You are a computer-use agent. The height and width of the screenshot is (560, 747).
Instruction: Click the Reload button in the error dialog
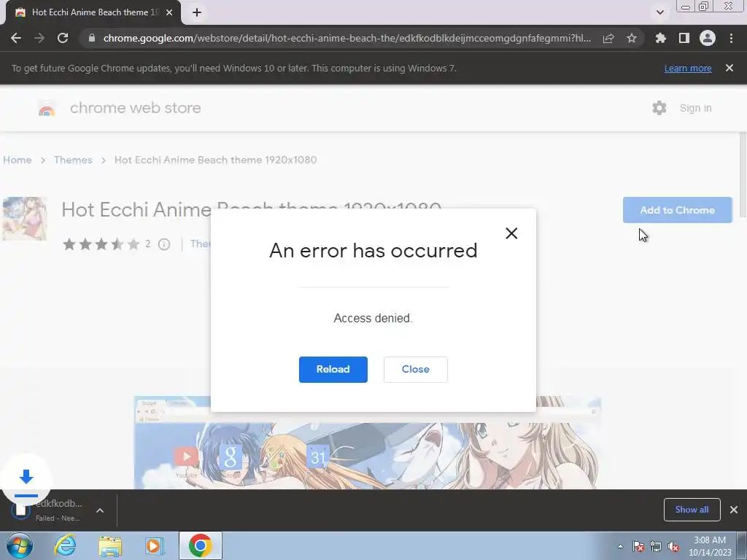point(333,370)
